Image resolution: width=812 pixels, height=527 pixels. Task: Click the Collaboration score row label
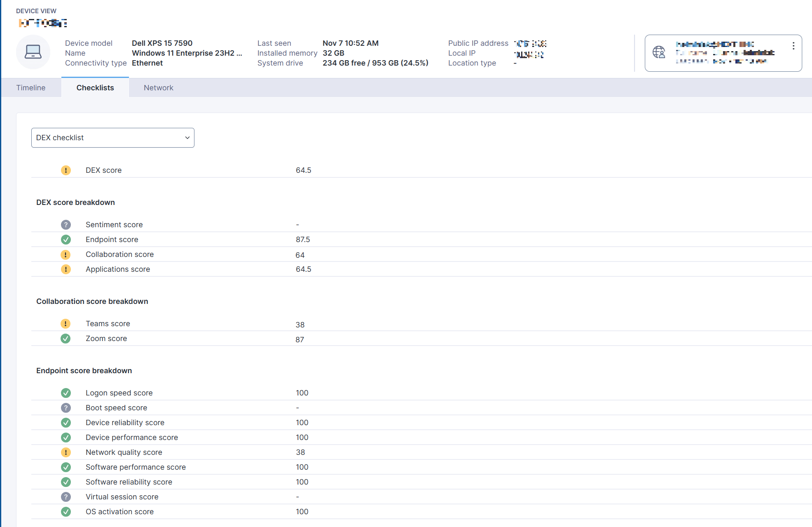pyautogui.click(x=119, y=254)
